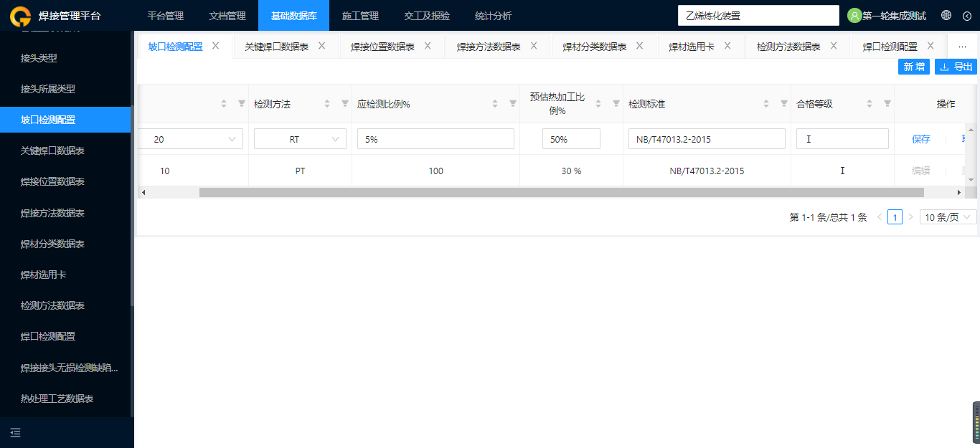Open the 10 条/页 page size dropdown
This screenshot has width=980, height=448.
[x=948, y=217]
